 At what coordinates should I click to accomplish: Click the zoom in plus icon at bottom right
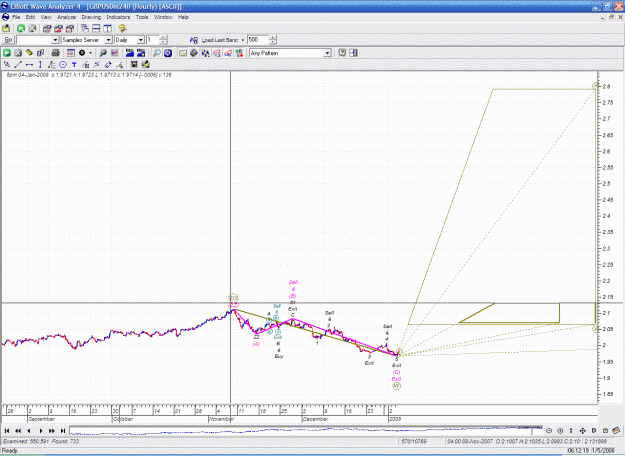click(560, 430)
